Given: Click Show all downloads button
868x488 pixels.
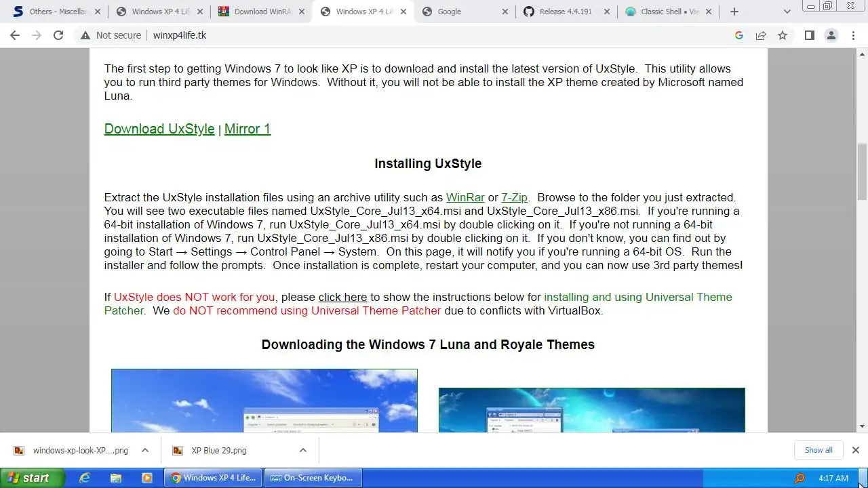Looking at the screenshot, I should tap(818, 450).
